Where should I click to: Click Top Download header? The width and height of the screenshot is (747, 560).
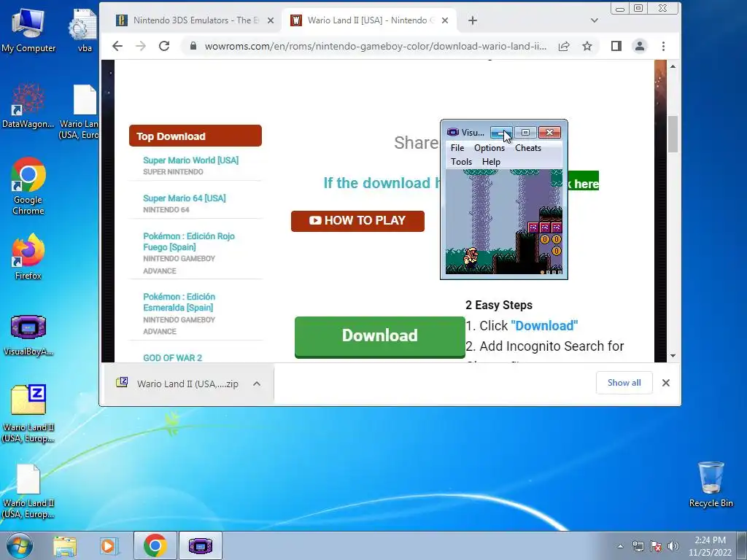click(x=196, y=136)
